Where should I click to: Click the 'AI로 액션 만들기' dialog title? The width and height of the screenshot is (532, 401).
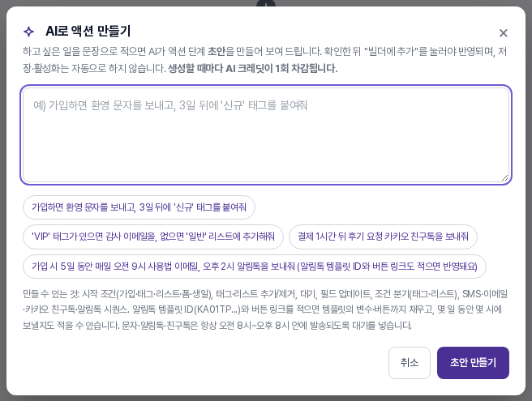click(88, 31)
